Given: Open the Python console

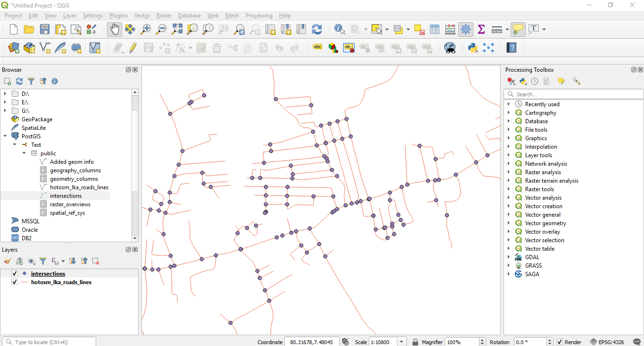Looking at the screenshot, I should click(473, 48).
